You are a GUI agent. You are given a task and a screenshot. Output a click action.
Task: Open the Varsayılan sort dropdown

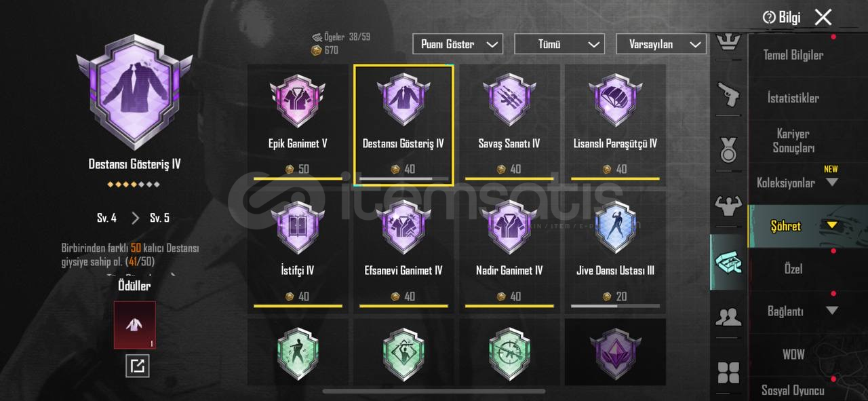tap(661, 44)
